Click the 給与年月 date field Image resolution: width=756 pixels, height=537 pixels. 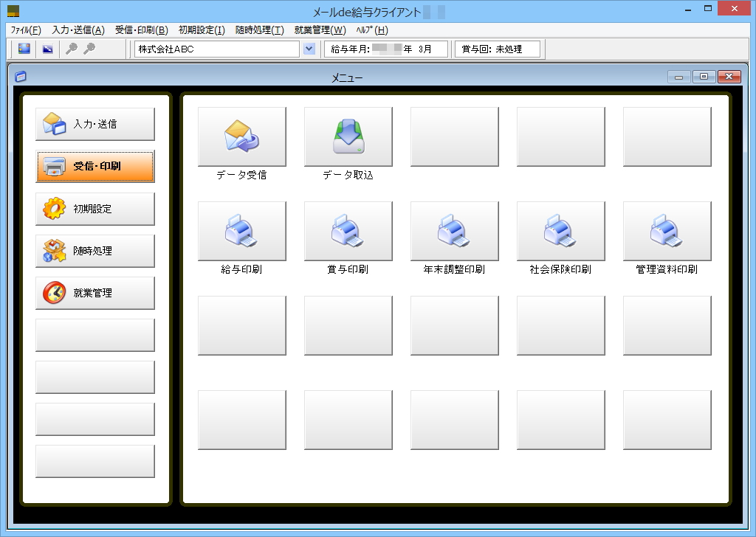coord(385,49)
